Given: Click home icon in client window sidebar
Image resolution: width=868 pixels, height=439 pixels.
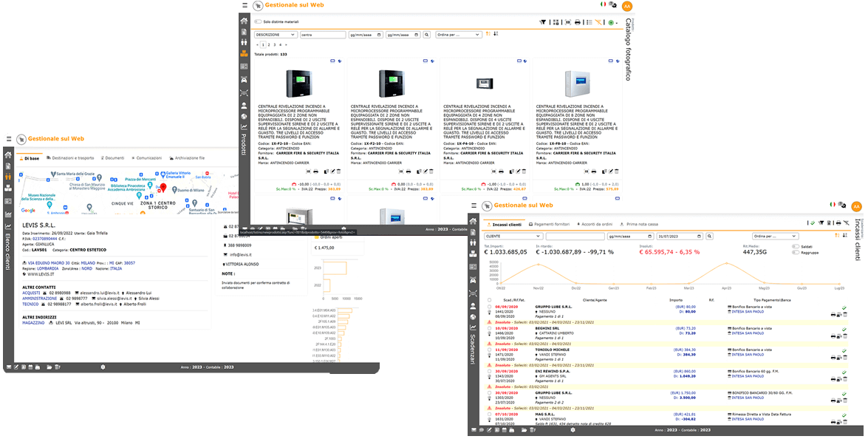Looking at the screenshot, I should click(x=8, y=155).
